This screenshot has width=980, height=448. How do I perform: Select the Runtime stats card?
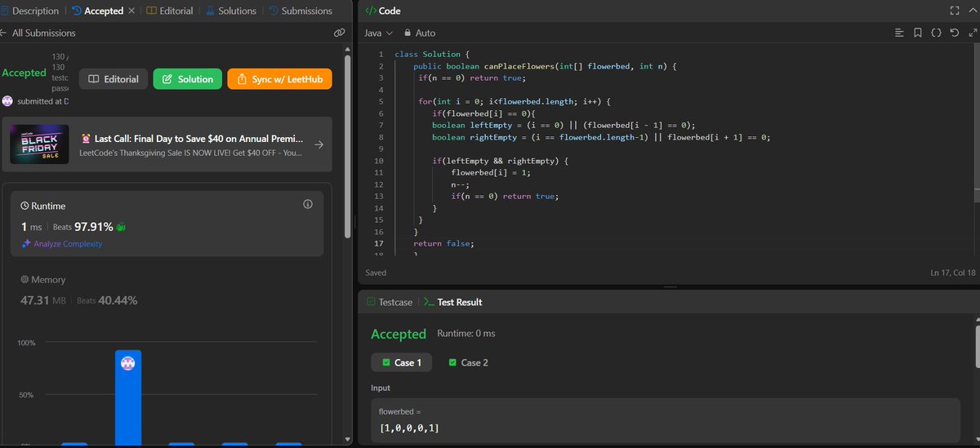point(167,225)
